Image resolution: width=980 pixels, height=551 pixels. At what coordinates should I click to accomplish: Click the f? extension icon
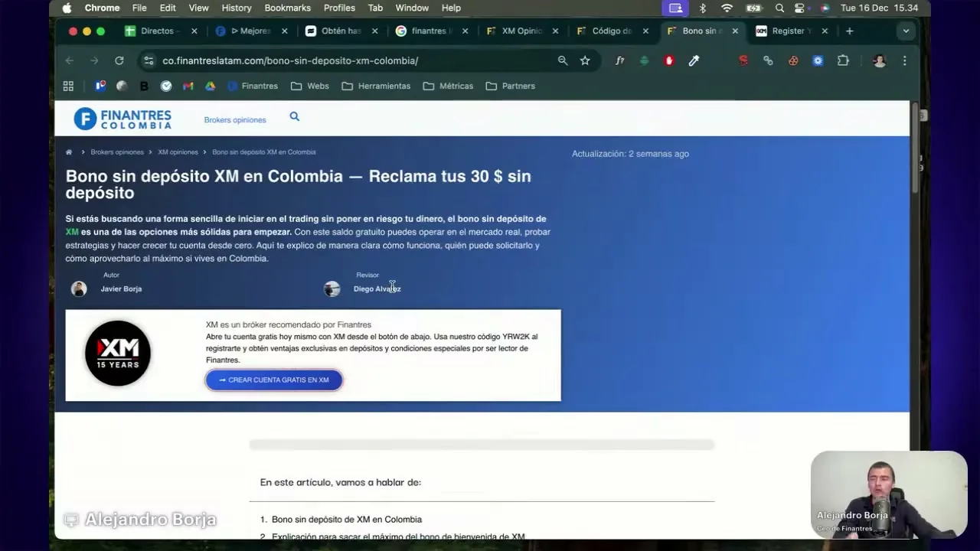pyautogui.click(x=619, y=60)
